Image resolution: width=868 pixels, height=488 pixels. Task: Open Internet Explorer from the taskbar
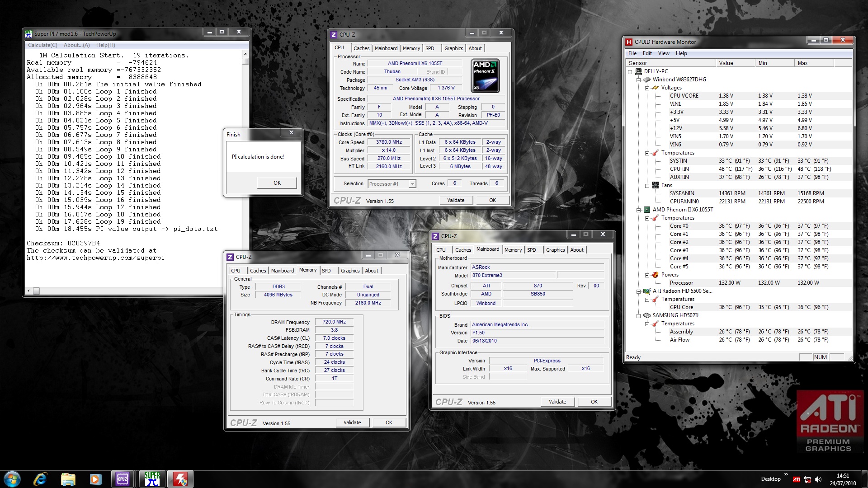tap(40, 479)
